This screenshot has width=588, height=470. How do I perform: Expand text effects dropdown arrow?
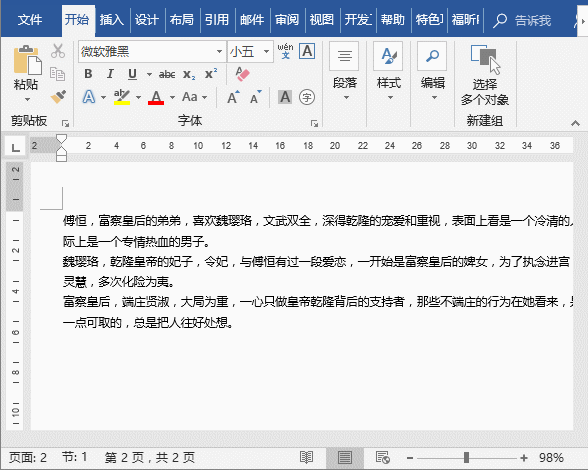(x=103, y=98)
